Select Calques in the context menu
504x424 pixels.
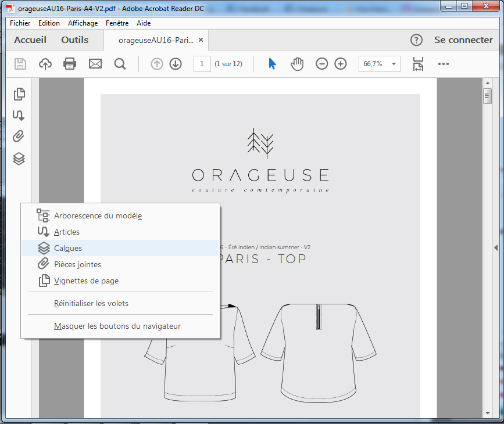(x=120, y=248)
